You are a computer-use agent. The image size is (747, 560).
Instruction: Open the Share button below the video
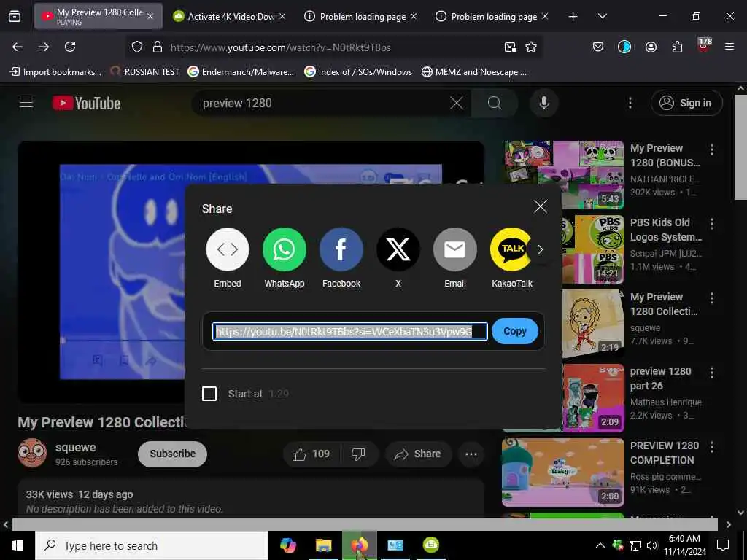[418, 454]
